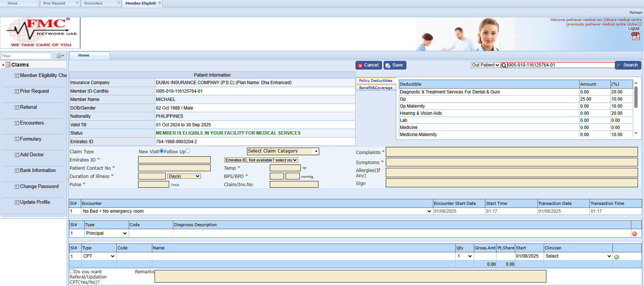Click the Save button
644x286 pixels.
click(x=395, y=65)
